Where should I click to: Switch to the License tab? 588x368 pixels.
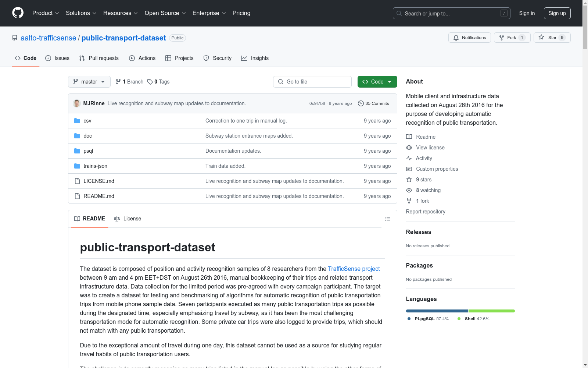tap(128, 219)
